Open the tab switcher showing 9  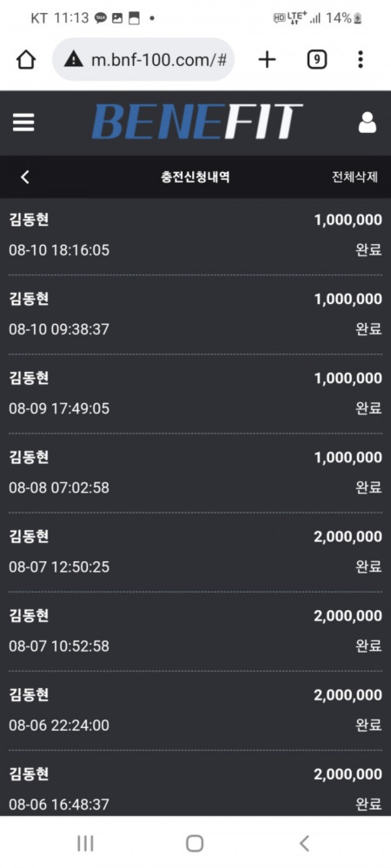317,59
